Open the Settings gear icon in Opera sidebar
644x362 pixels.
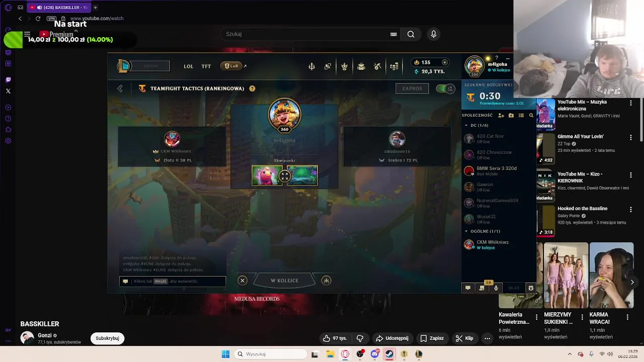(x=8, y=141)
